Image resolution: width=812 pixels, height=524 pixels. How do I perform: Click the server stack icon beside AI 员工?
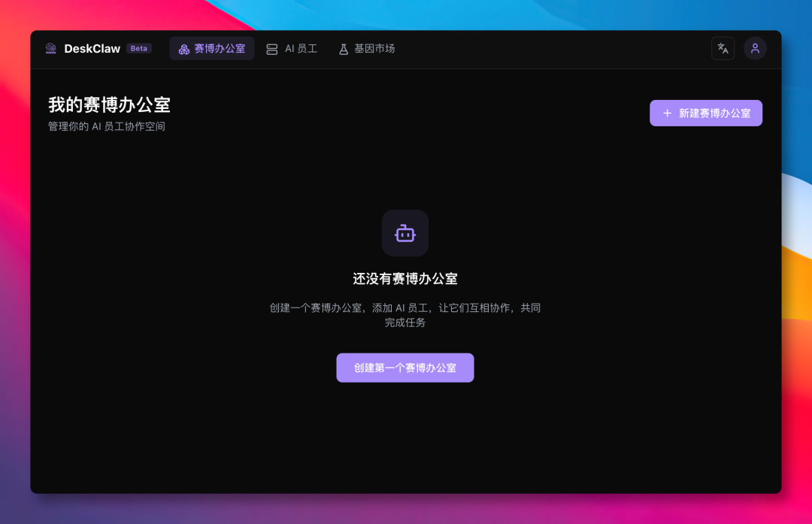pyautogui.click(x=274, y=48)
